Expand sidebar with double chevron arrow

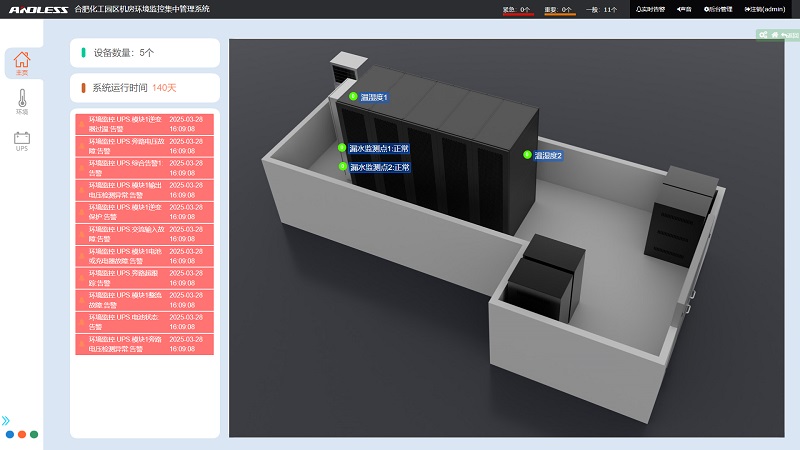[7, 421]
